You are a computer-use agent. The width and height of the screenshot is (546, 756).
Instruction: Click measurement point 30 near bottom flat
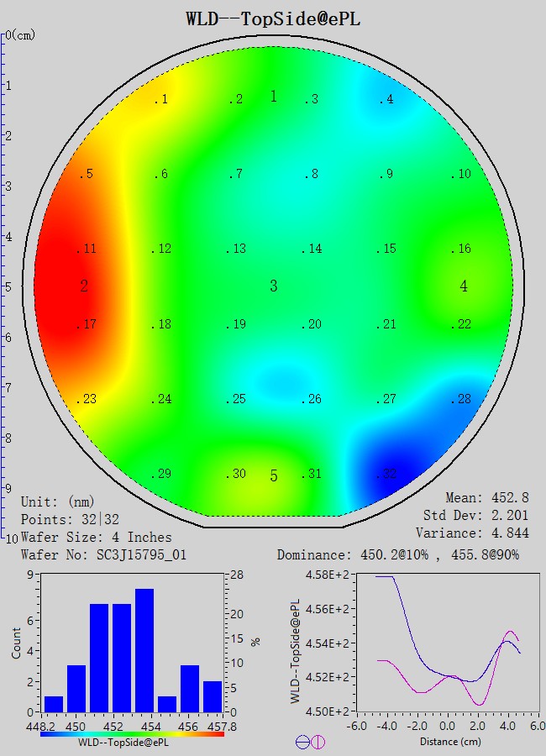click(x=236, y=475)
